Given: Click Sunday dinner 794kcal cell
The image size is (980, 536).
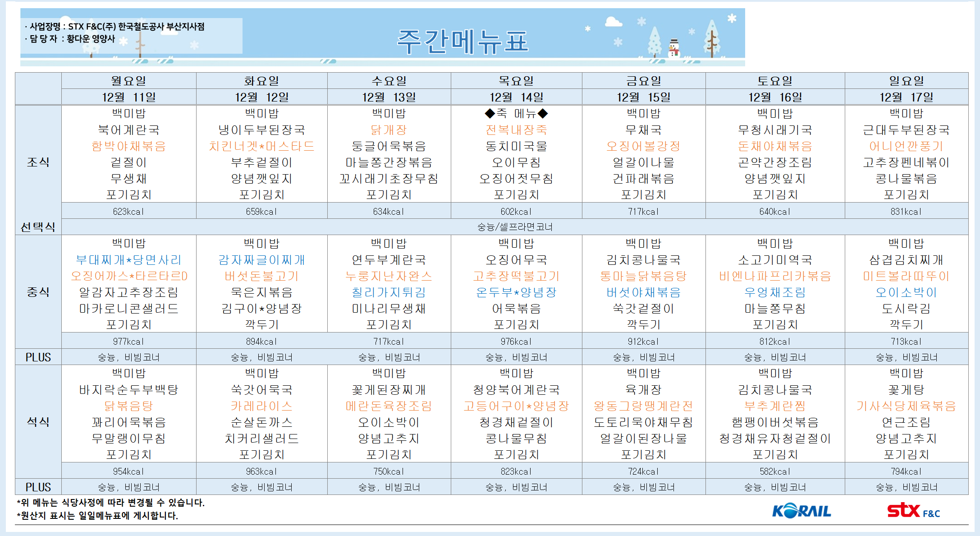Looking at the screenshot, I should click(906, 471).
